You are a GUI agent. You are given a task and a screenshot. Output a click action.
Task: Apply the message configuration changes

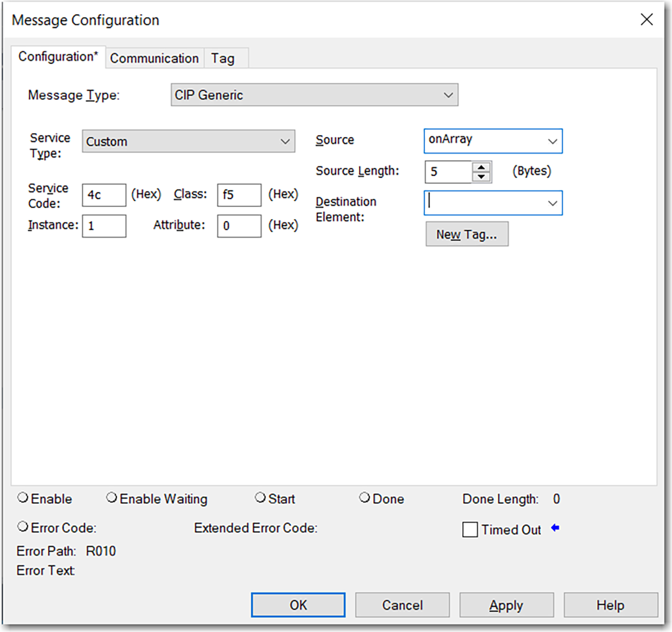tap(506, 604)
